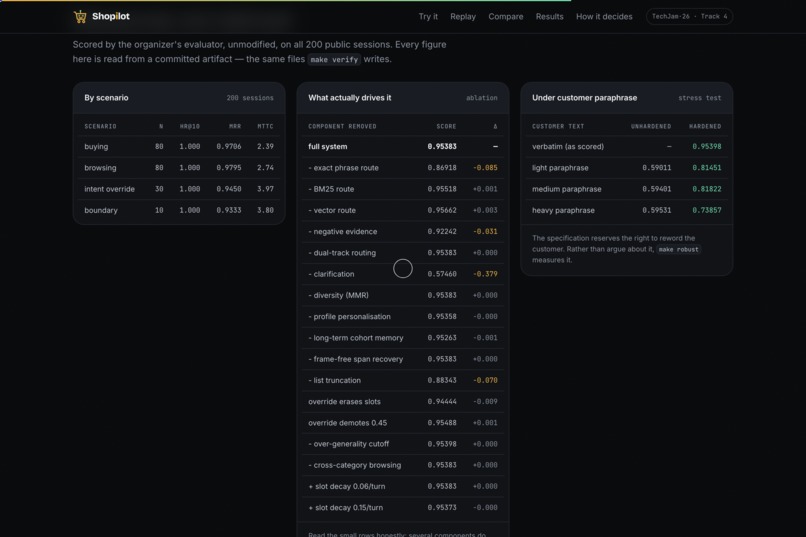
Task: Open the Results nav link
Action: coord(549,16)
